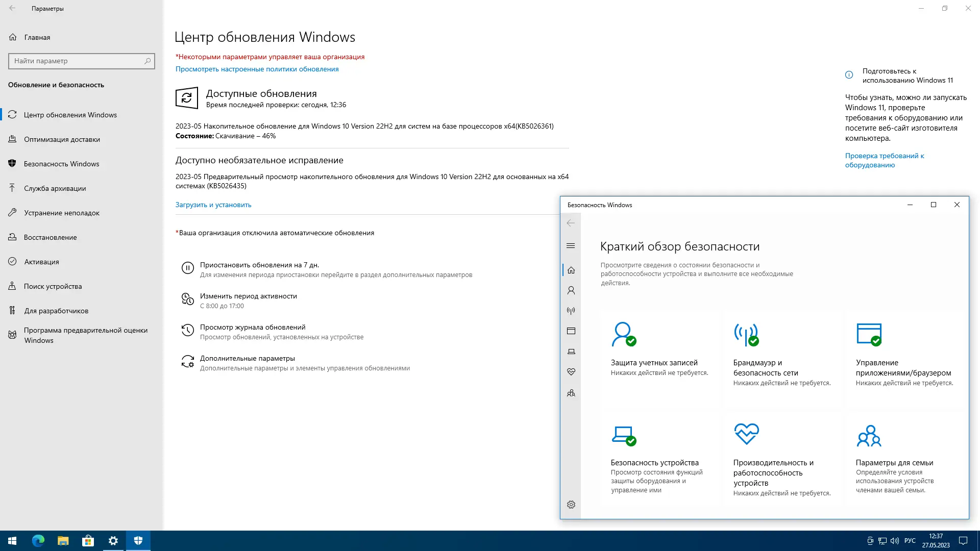Image resolution: width=980 pixels, height=551 pixels.
Task: Click Загрузить и установить link
Action: click(213, 205)
